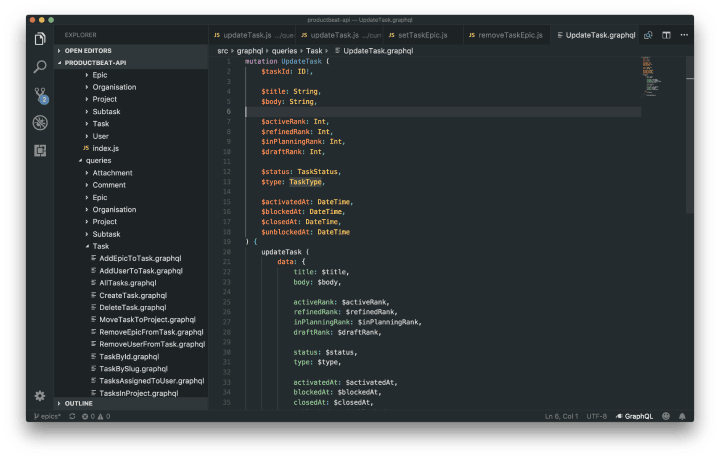
Task: Click UpdateTask.graphql breadcrumb segment
Action: click(374, 51)
